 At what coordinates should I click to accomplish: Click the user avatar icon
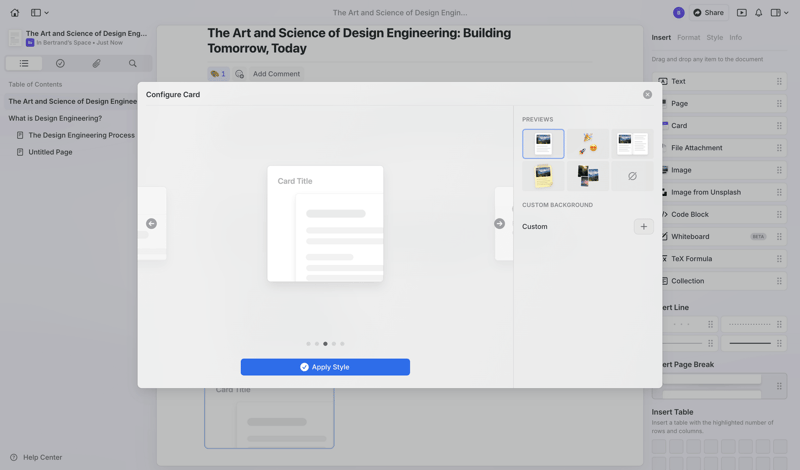[x=679, y=13]
